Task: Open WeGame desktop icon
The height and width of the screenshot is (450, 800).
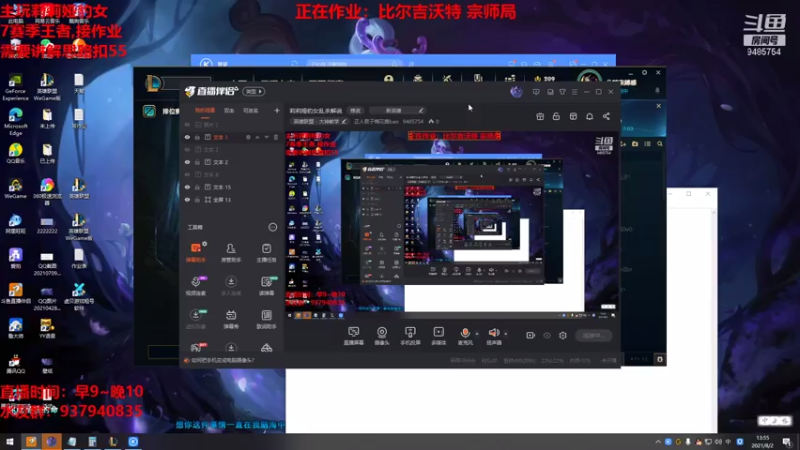Action: point(15,189)
